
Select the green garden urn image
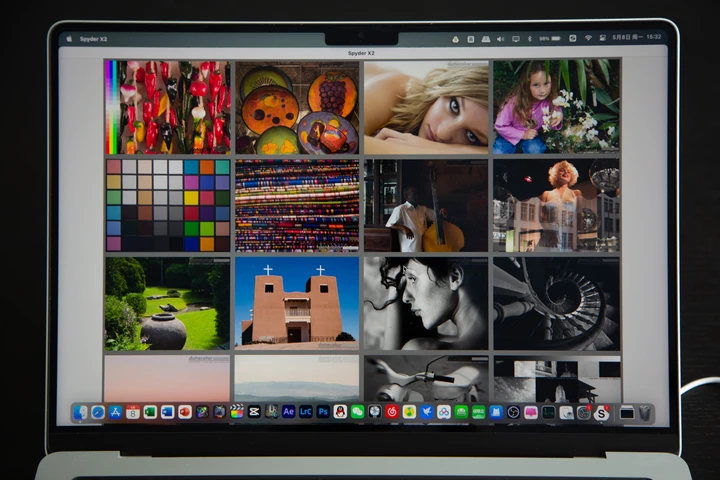[x=168, y=304]
